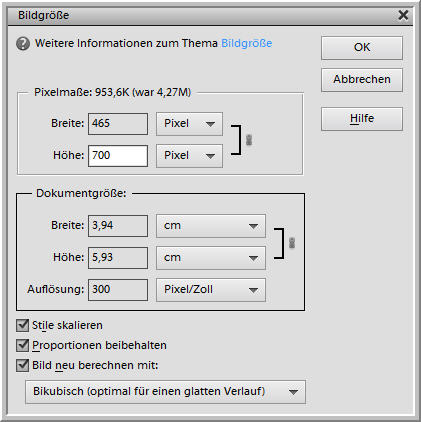Screen dimensions: 421x422
Task: Click the Hilfe button
Action: click(x=362, y=119)
